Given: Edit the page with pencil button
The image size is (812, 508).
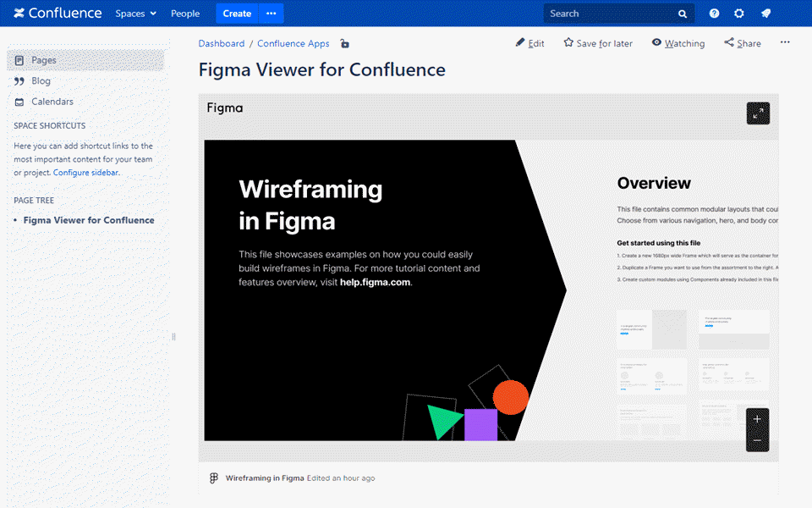Looking at the screenshot, I should click(529, 43).
